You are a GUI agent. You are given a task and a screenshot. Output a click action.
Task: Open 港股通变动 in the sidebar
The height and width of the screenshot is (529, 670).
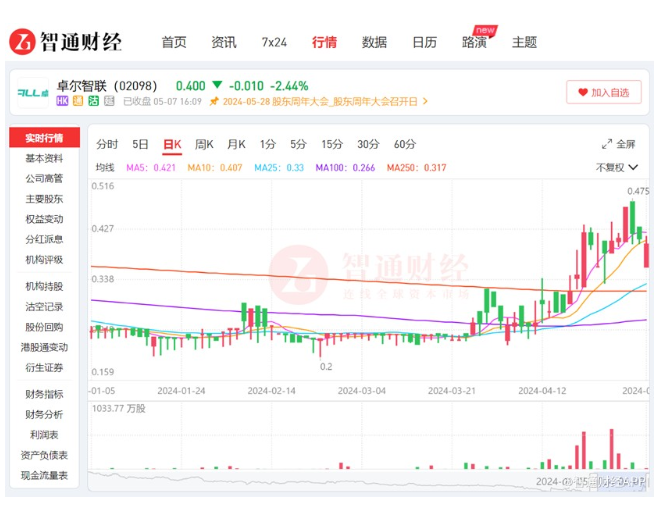coord(44,347)
